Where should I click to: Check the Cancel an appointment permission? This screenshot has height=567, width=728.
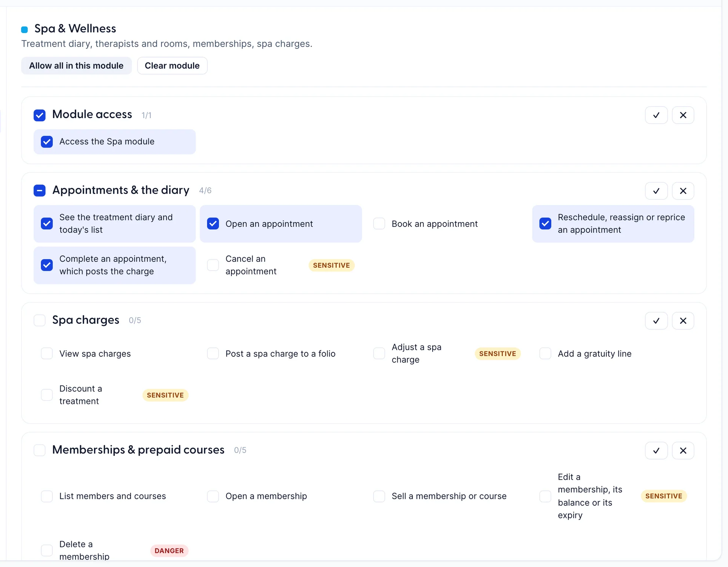[213, 265]
